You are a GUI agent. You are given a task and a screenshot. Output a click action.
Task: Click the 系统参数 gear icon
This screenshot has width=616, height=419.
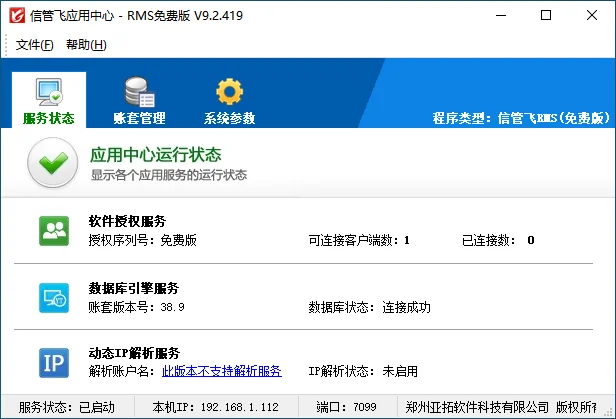pyautogui.click(x=229, y=91)
